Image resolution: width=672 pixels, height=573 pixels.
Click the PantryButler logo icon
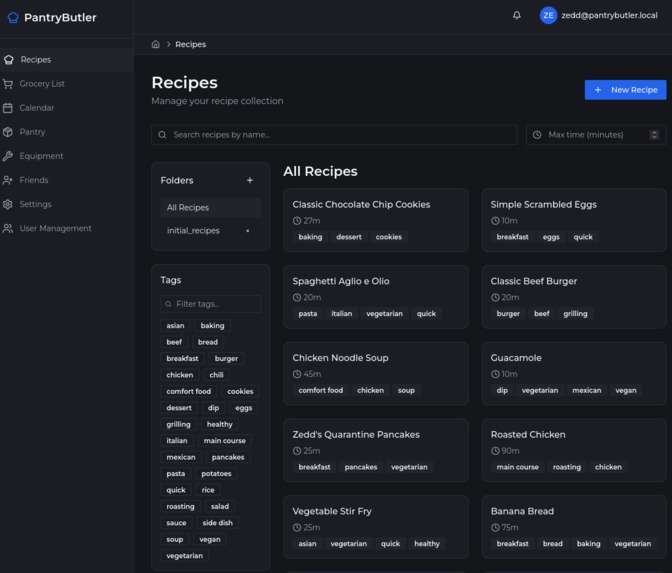[x=13, y=18]
